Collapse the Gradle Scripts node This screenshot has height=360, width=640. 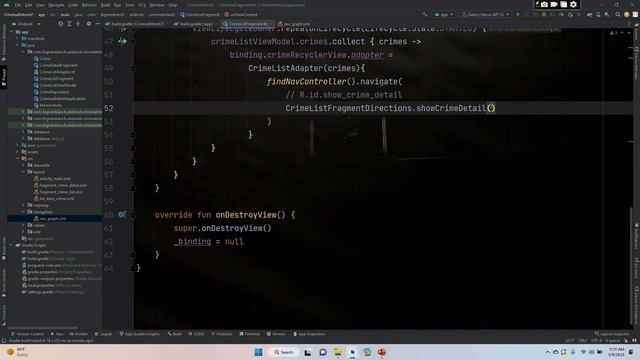click(x=11, y=245)
